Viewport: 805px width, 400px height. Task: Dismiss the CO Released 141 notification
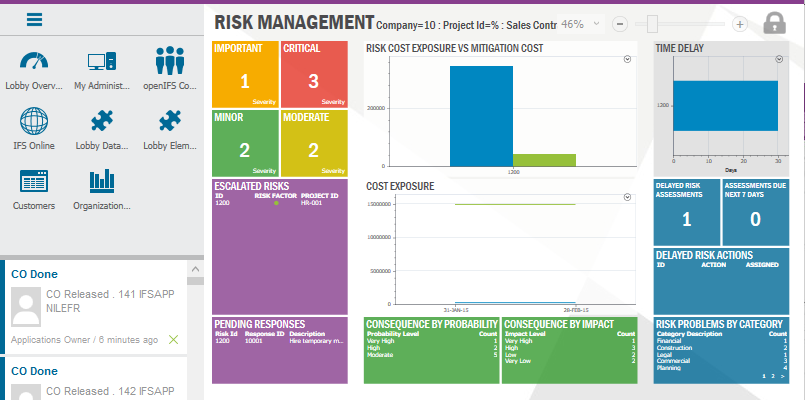click(174, 340)
